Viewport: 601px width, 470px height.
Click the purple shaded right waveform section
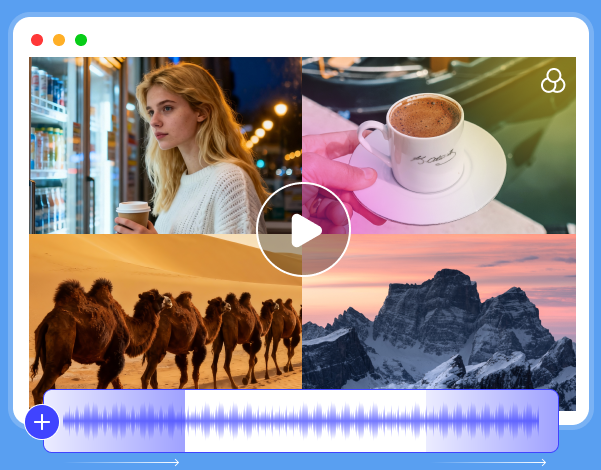click(490, 421)
